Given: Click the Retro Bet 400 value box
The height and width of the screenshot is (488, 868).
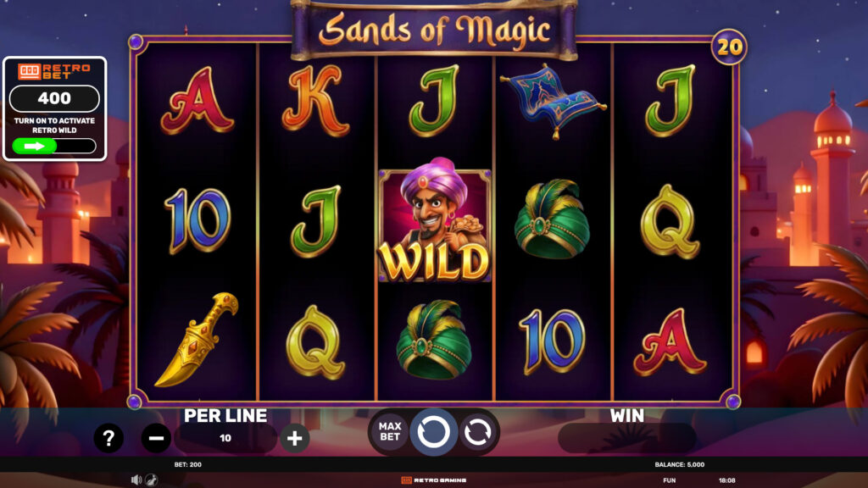Looking at the screenshot, I should pos(54,98).
